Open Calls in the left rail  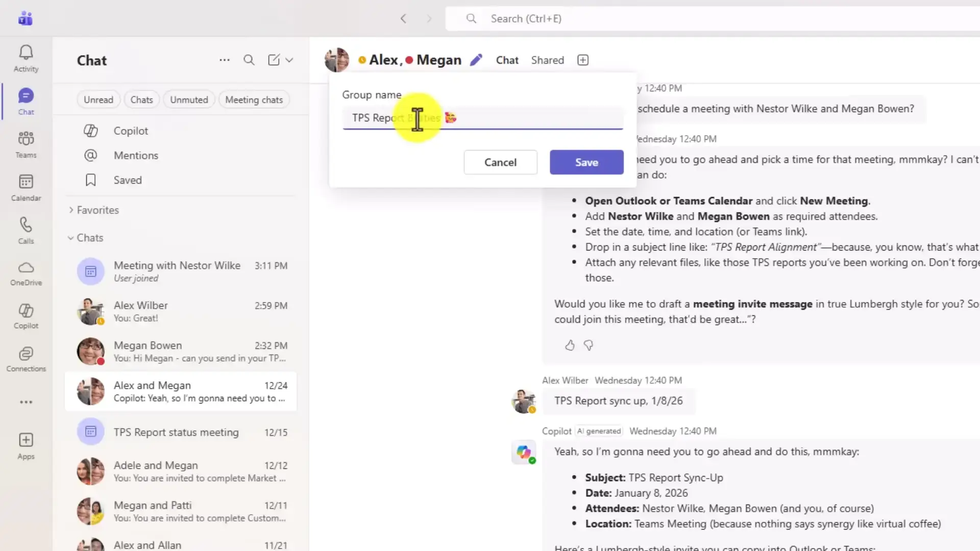[x=26, y=231]
